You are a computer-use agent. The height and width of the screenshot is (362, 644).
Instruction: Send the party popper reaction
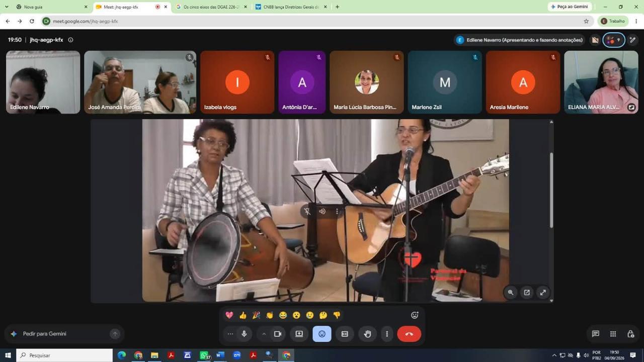256,315
